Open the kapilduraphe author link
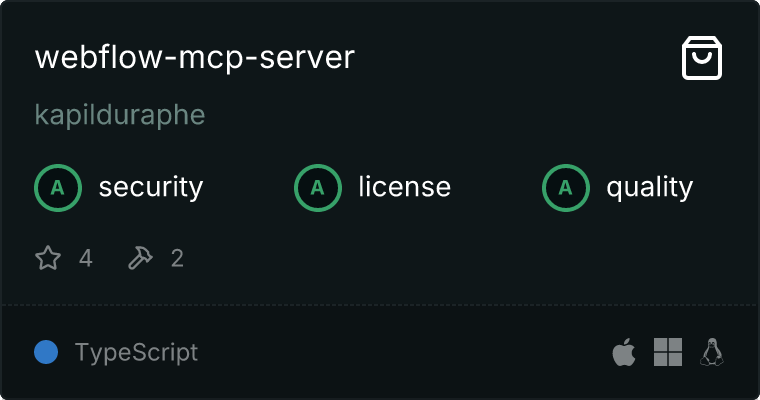The height and width of the screenshot is (400, 760). 119,115
